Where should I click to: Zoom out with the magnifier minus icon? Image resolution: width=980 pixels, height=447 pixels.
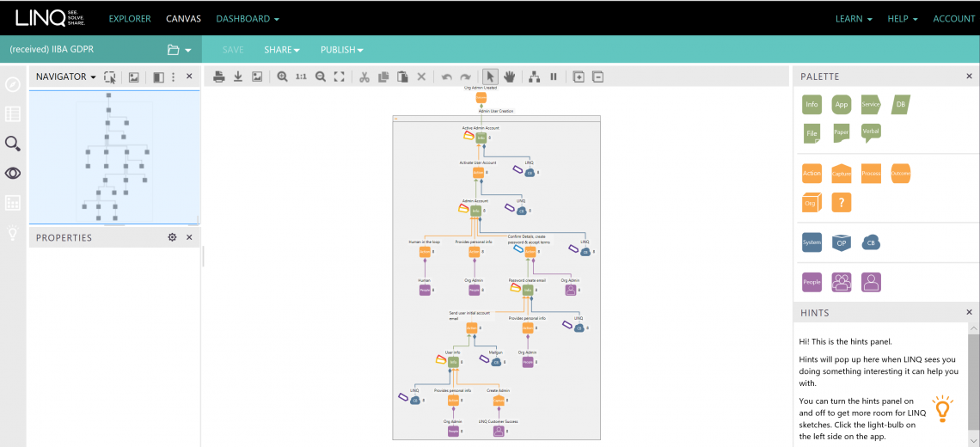[x=321, y=77]
